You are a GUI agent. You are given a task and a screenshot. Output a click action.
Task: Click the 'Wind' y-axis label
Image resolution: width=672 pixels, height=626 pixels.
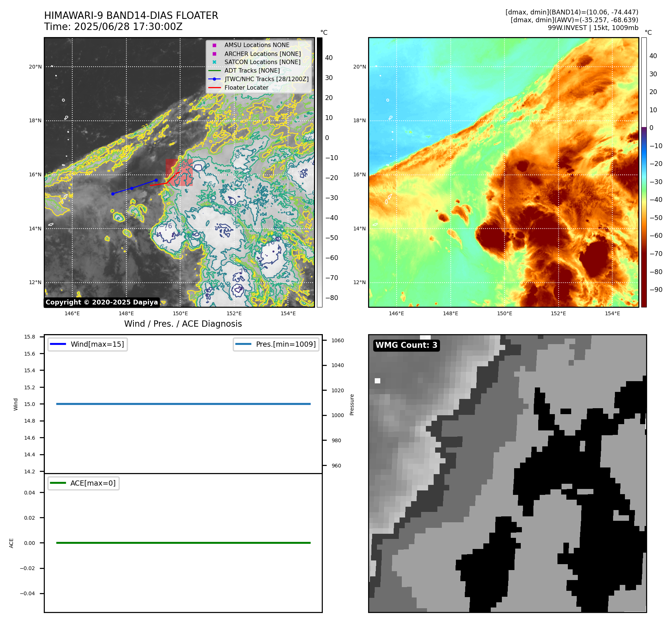(16, 404)
